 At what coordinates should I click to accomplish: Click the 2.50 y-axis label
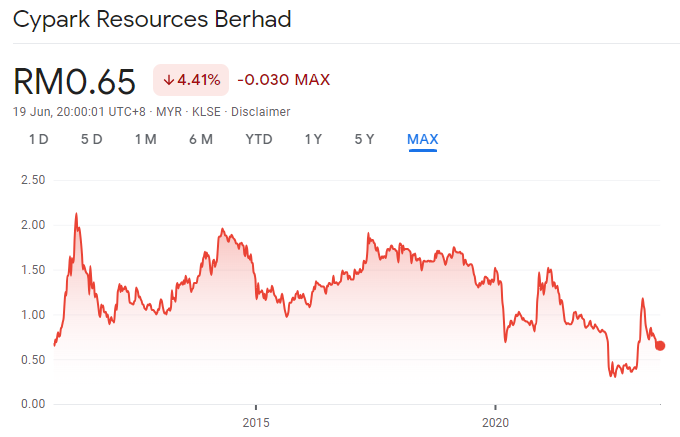(x=33, y=180)
